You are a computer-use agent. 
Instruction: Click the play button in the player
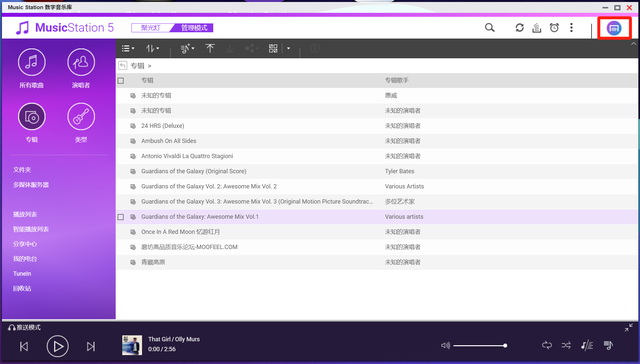coord(58,346)
